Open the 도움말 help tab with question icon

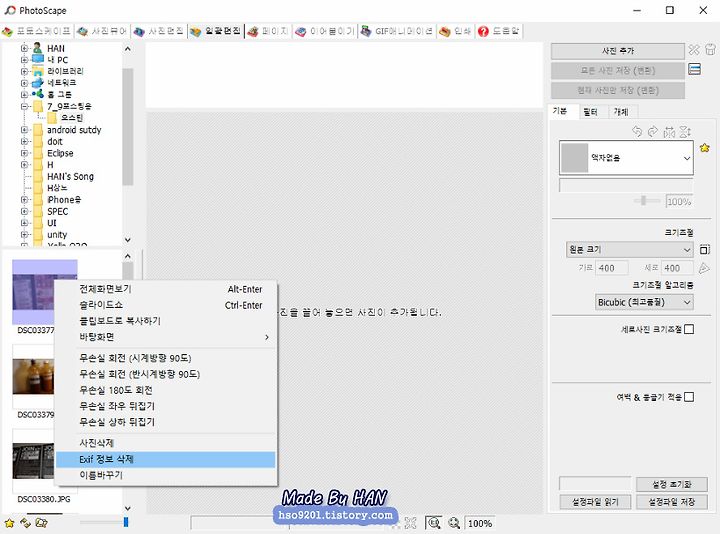click(x=499, y=31)
